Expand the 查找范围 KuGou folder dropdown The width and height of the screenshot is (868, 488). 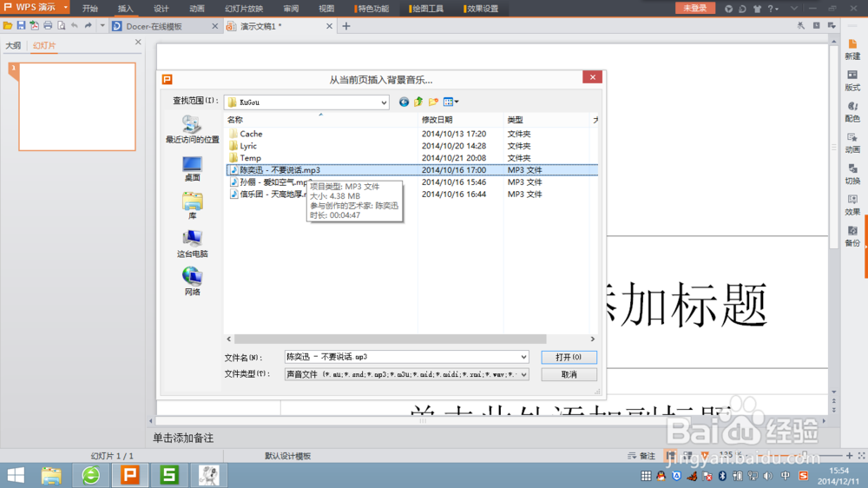pyautogui.click(x=383, y=102)
